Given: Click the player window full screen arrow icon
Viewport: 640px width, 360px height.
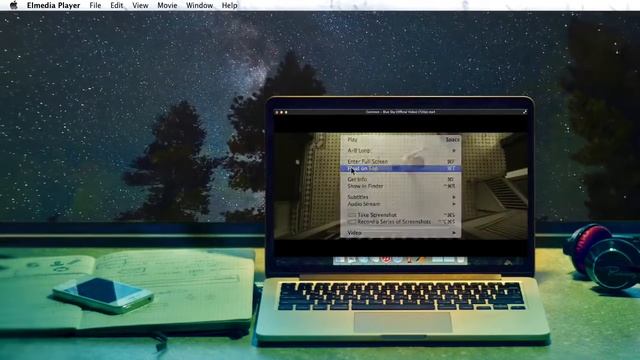Looking at the screenshot, I should (525, 111).
